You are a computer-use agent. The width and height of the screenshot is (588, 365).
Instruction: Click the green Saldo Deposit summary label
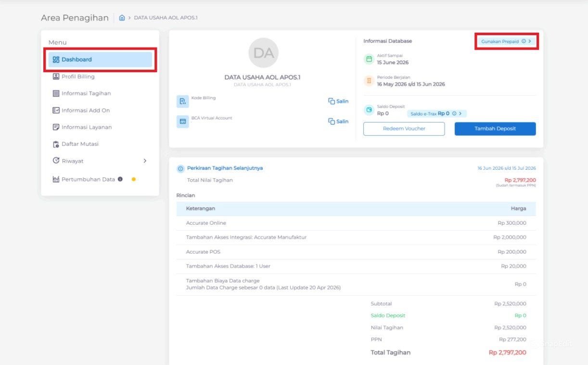coord(388,316)
